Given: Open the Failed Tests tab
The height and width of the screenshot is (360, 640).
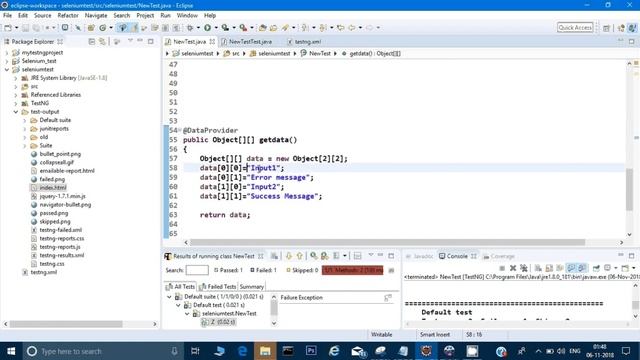Looking at the screenshot, I should [x=218, y=287].
